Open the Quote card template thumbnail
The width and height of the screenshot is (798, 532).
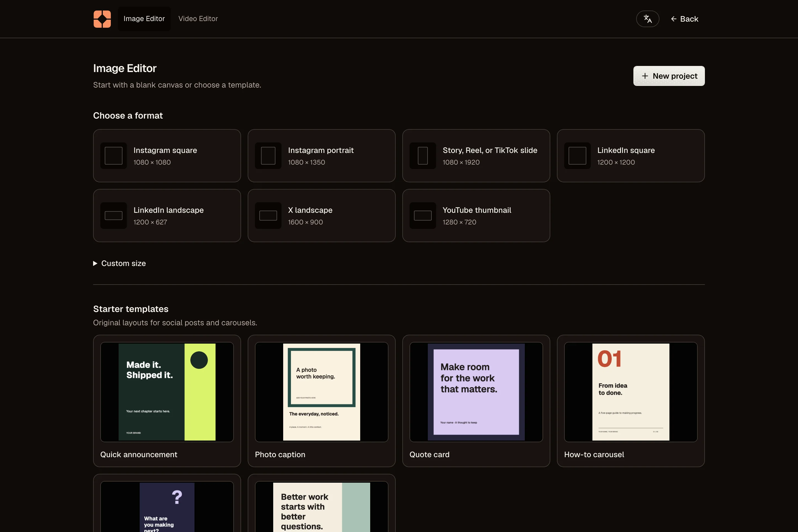(x=476, y=392)
